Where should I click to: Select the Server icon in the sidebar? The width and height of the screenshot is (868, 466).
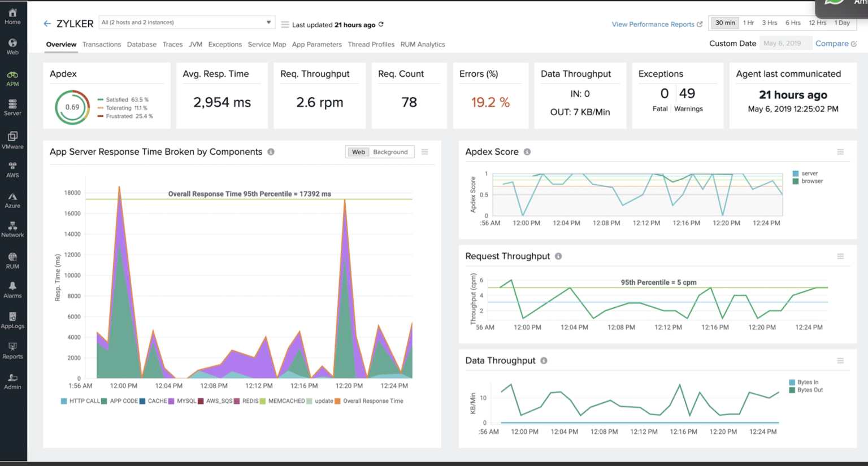tap(12, 107)
